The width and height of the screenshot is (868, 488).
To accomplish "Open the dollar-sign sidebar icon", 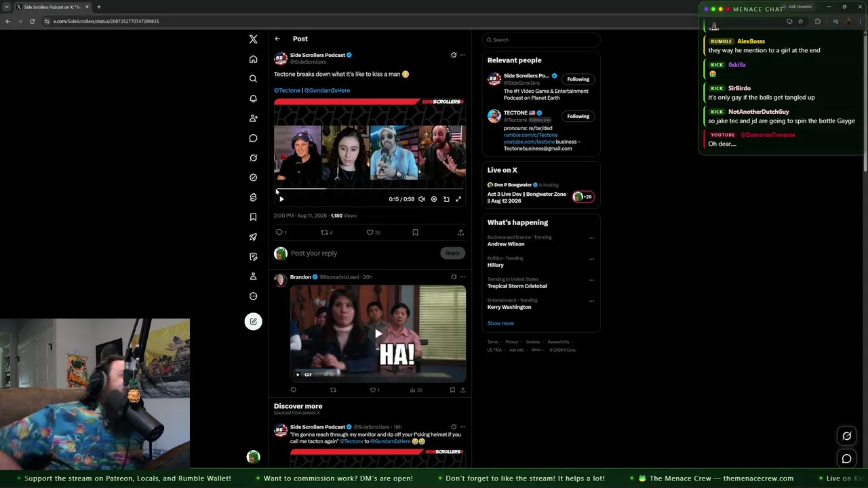I will (253, 197).
